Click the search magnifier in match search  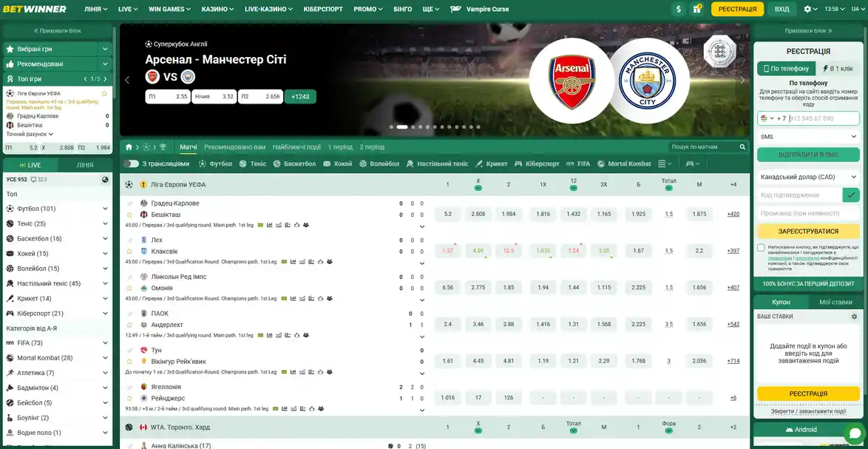(x=743, y=147)
